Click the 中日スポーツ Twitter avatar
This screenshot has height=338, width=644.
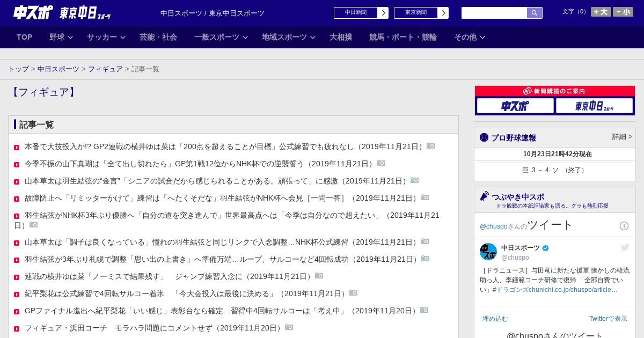coord(488,252)
